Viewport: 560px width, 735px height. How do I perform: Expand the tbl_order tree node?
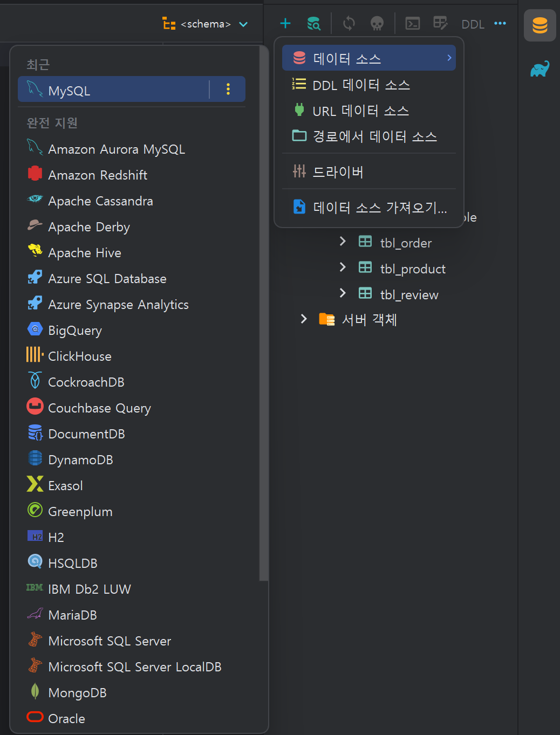click(343, 242)
